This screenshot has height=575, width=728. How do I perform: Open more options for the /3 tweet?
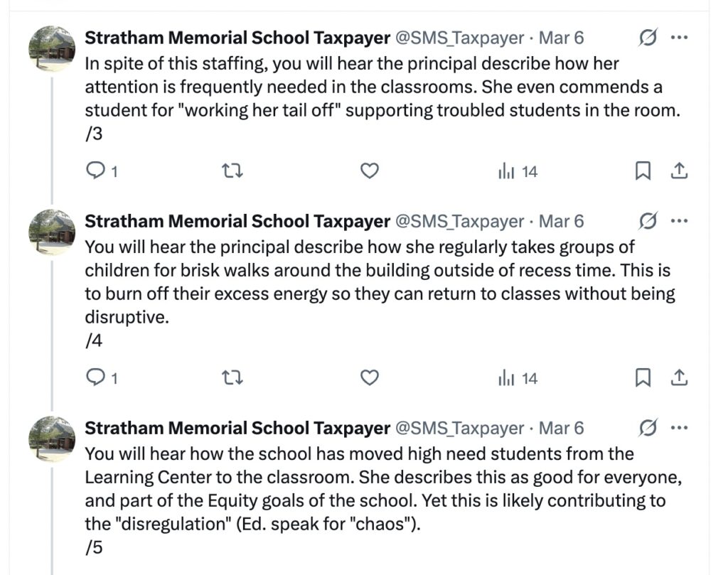(680, 38)
